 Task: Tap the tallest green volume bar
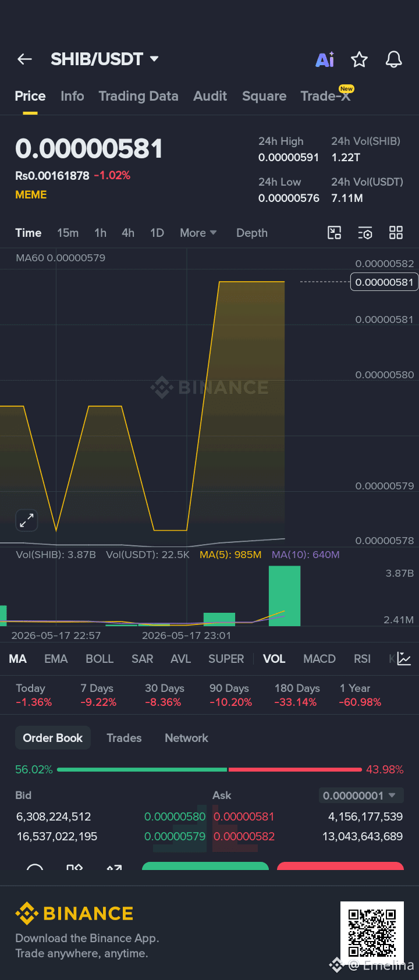tap(285, 596)
